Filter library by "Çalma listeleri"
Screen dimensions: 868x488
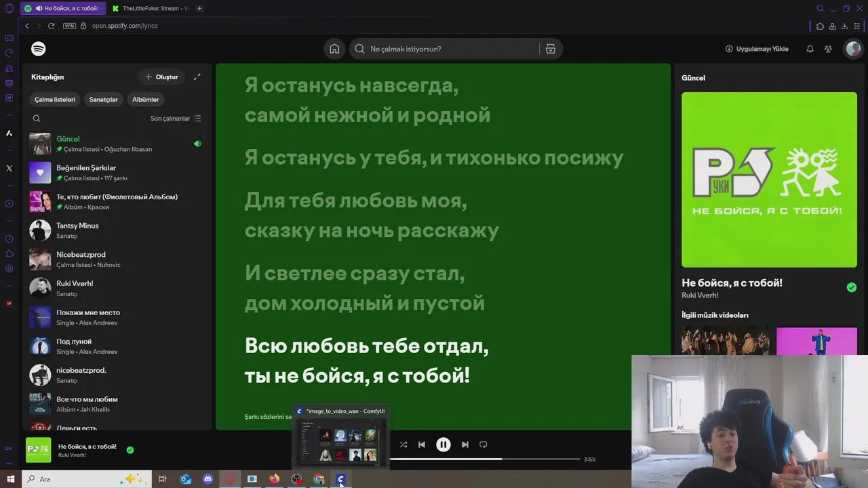point(55,100)
